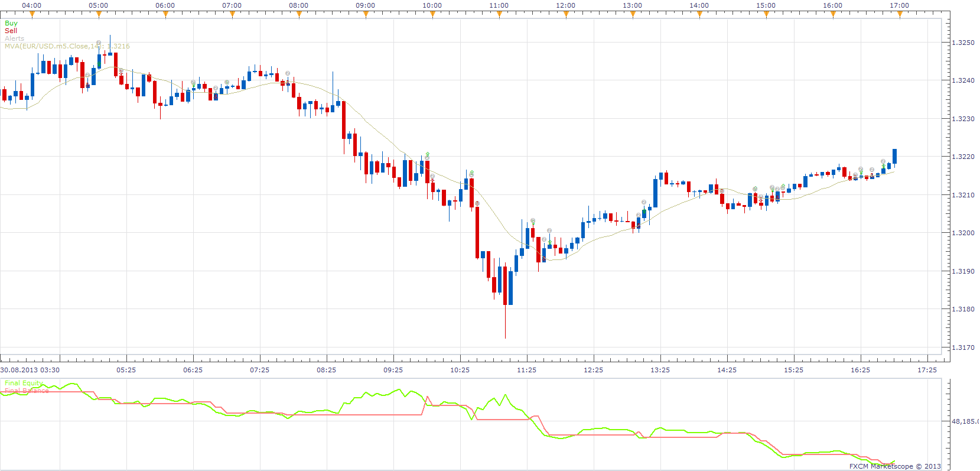The height and width of the screenshot is (471, 980).
Task: Click the 12:00 orange triangle marker
Action: (x=566, y=15)
